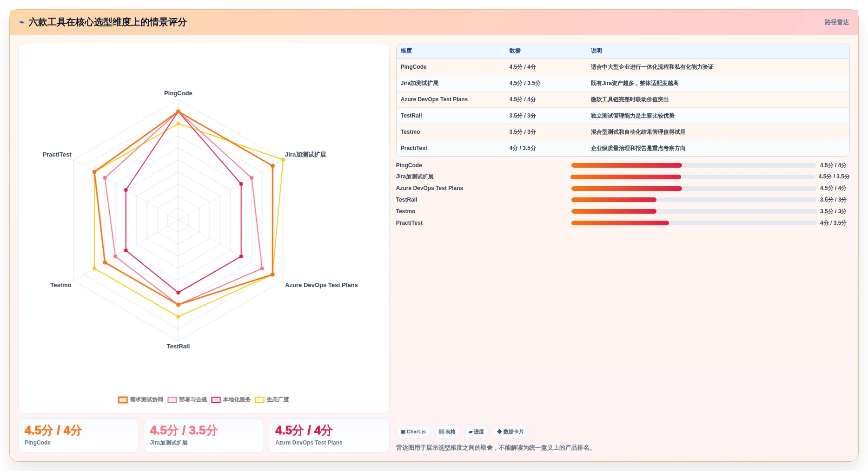Toggle 生态广度 legend swatch
Image resolution: width=868 pixels, height=471 pixels.
click(259, 400)
